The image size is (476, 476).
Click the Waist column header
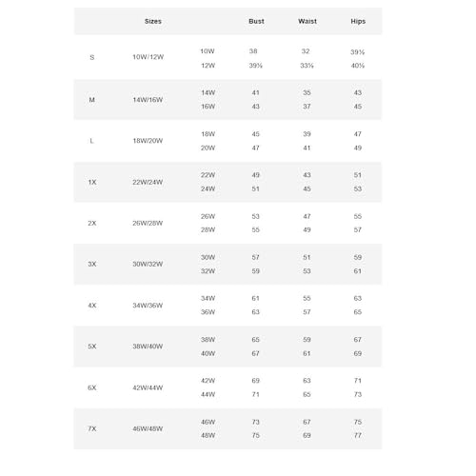pos(307,21)
